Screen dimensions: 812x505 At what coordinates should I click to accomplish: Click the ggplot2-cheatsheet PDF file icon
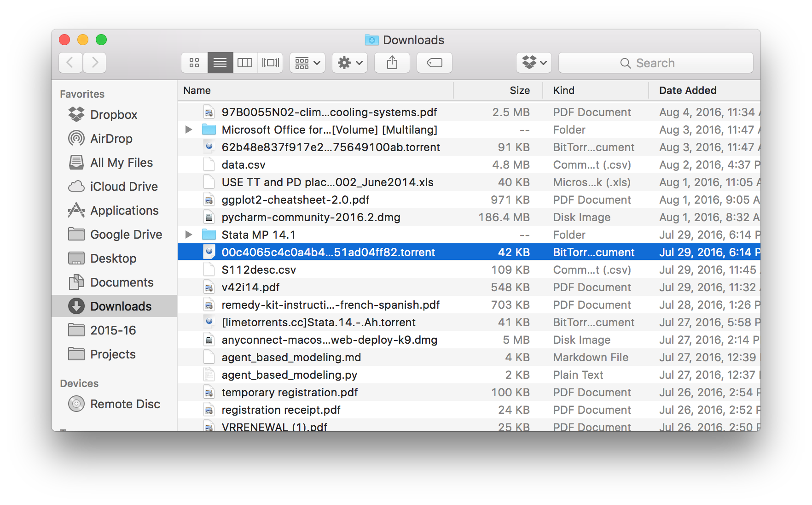(x=209, y=200)
